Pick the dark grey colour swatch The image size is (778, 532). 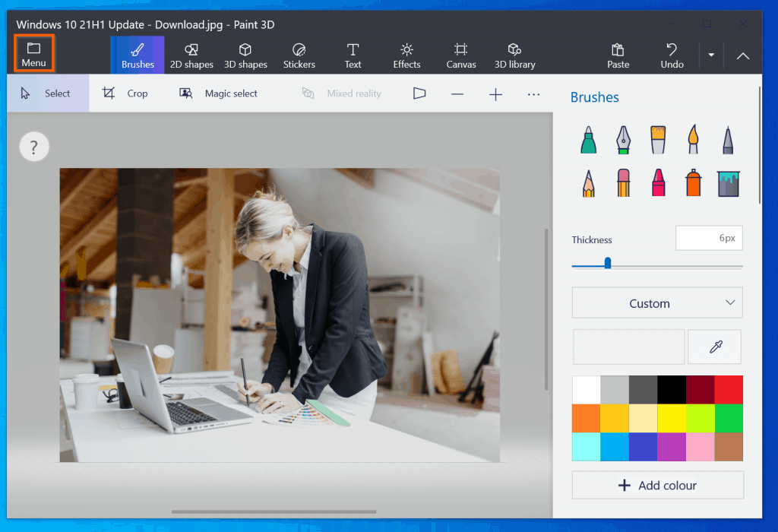[x=643, y=390]
